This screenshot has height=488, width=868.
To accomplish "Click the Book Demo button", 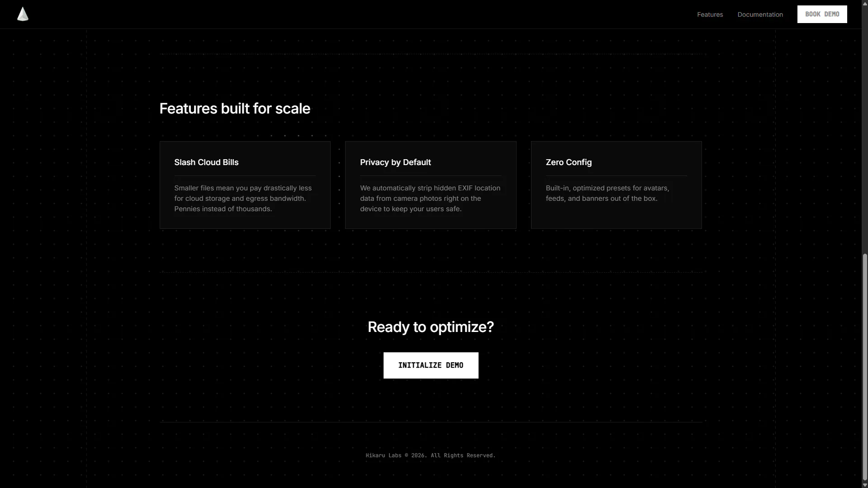I will (x=822, y=14).
